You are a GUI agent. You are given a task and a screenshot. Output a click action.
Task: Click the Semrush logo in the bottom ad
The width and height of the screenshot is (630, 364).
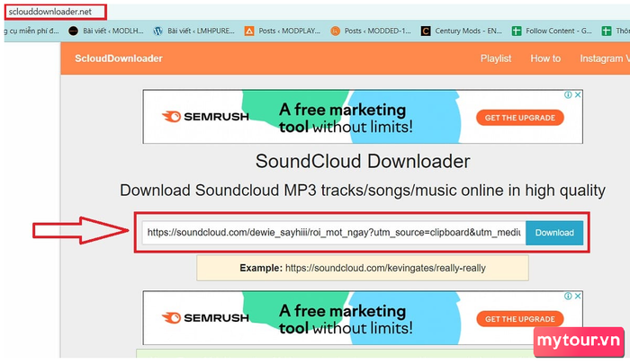[x=205, y=318]
